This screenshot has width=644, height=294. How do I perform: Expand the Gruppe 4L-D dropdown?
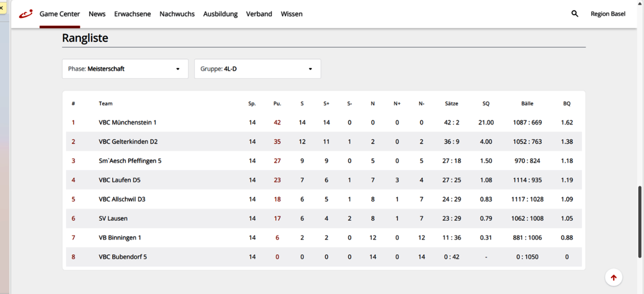(x=257, y=69)
